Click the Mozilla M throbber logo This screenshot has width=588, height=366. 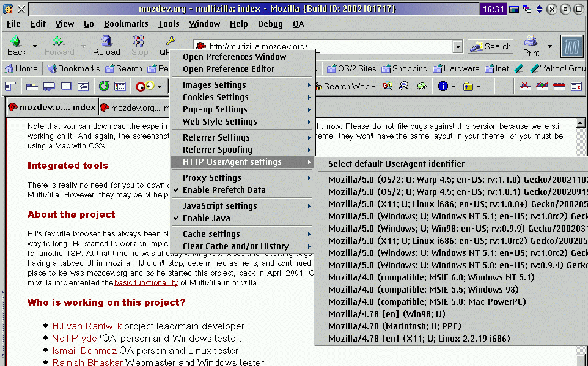(572, 46)
